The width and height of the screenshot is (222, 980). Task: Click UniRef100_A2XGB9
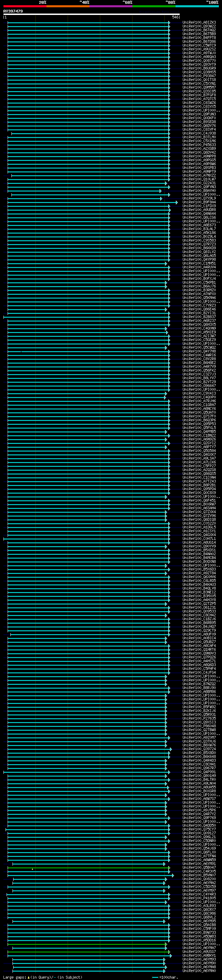tap(199, 148)
